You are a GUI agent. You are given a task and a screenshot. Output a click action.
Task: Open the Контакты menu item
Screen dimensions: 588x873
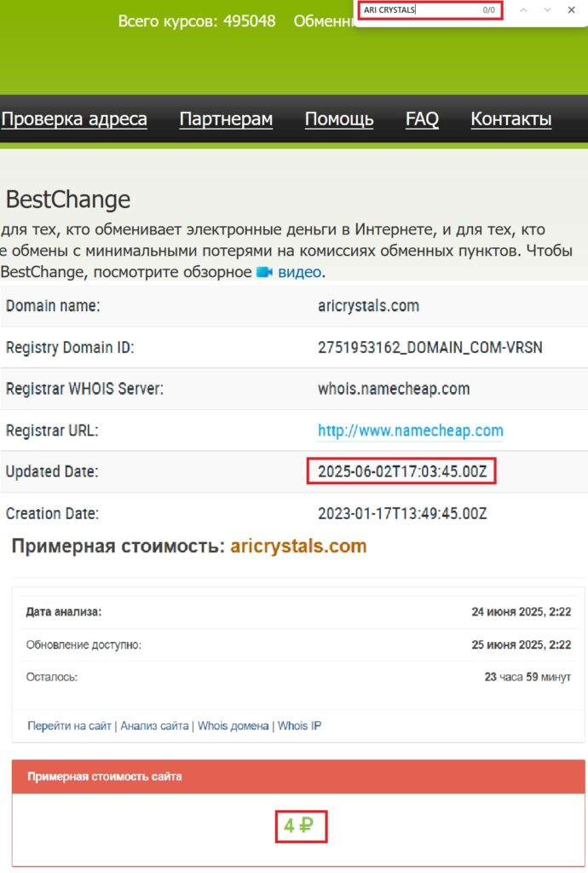pos(511,119)
